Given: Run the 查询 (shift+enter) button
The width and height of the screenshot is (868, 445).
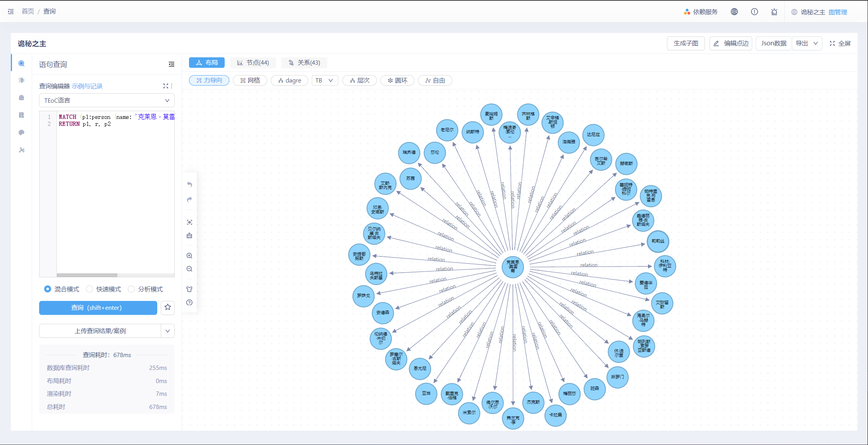Looking at the screenshot, I should pyautogui.click(x=98, y=308).
